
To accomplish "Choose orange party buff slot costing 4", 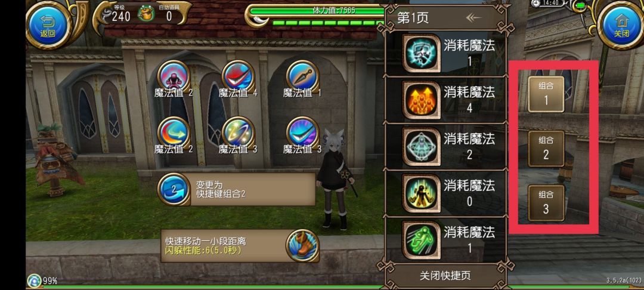I will pos(445,100).
